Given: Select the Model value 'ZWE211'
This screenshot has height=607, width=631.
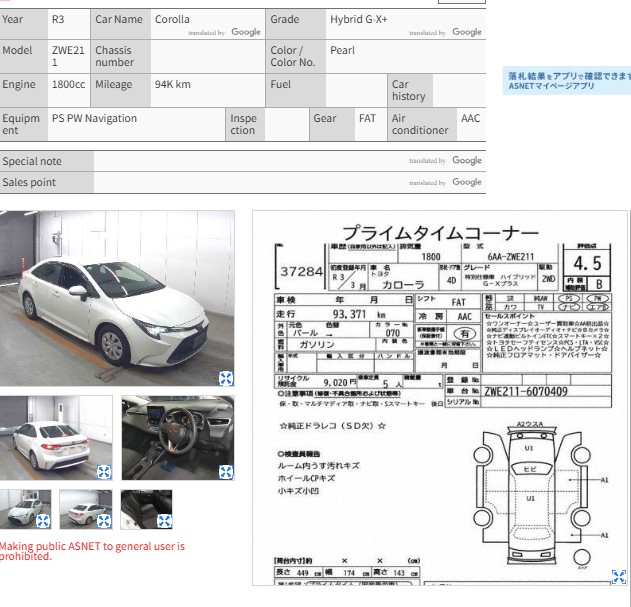Looking at the screenshot, I should pyautogui.click(x=68, y=56).
